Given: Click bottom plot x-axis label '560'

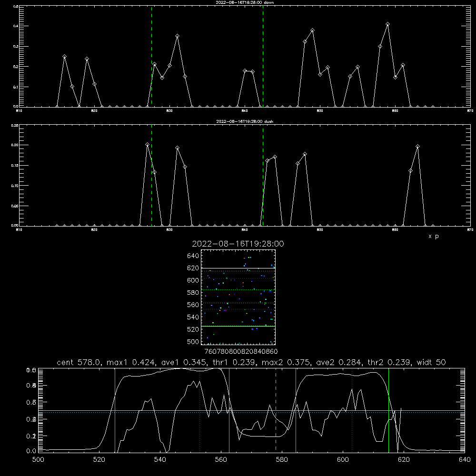Looking at the screenshot, I should 221,460.
